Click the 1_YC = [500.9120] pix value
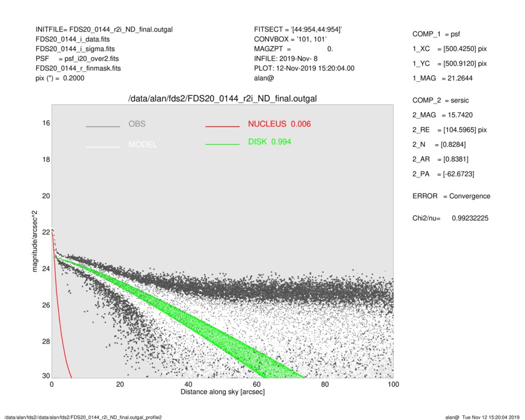 coord(450,63)
